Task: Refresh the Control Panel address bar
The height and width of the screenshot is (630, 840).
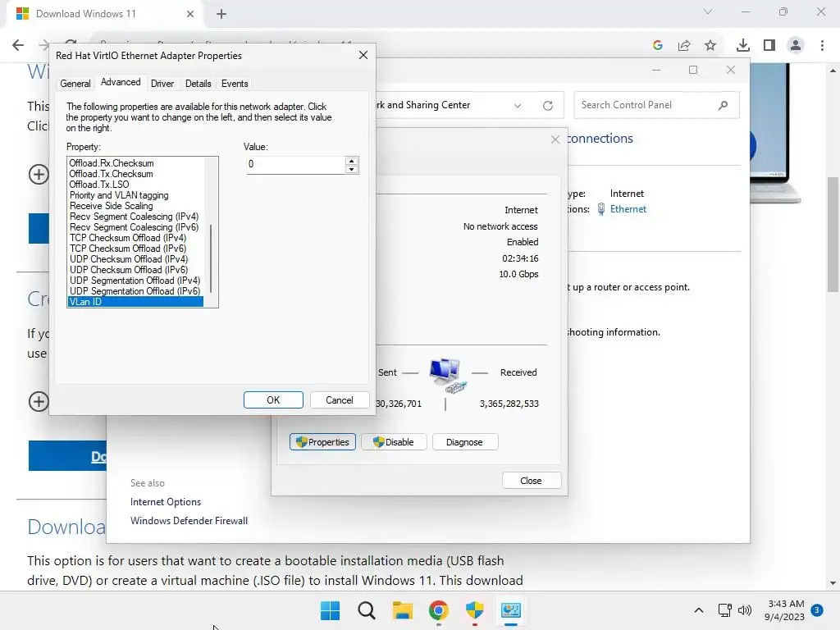Action: (547, 106)
